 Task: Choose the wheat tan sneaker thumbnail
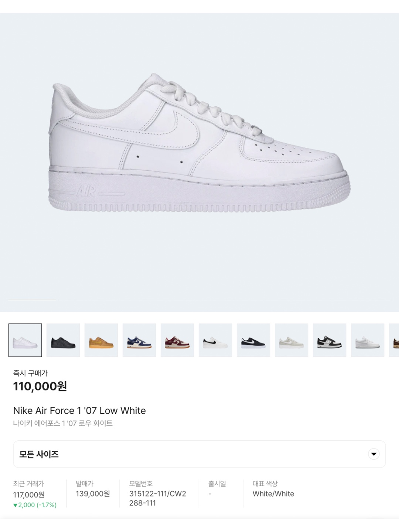point(101,340)
